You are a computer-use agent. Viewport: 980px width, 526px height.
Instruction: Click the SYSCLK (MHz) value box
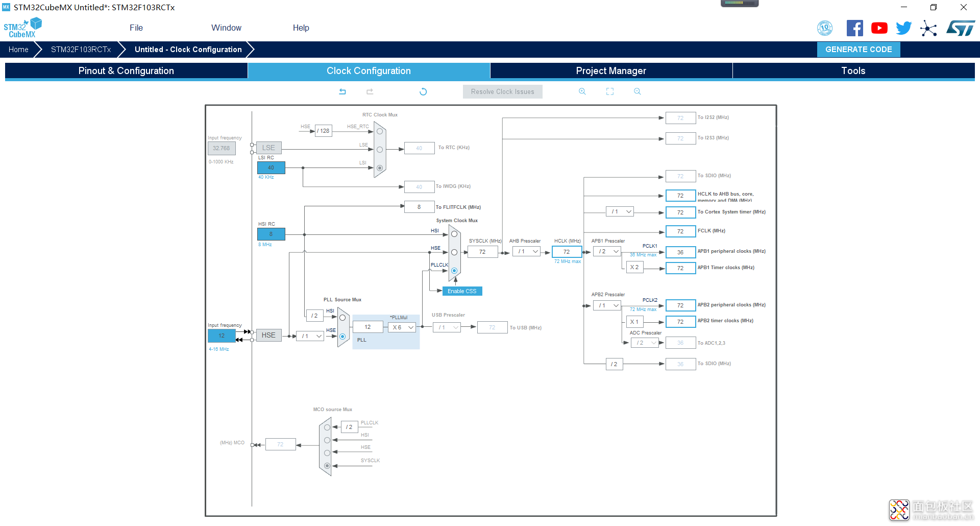pyautogui.click(x=482, y=252)
